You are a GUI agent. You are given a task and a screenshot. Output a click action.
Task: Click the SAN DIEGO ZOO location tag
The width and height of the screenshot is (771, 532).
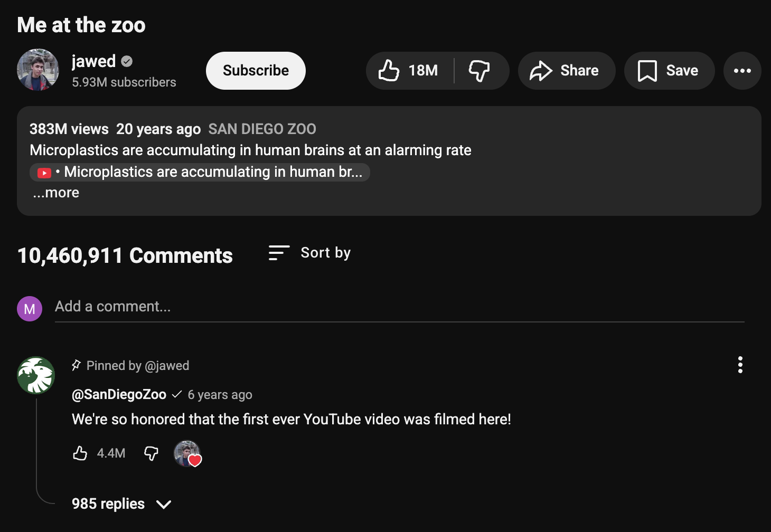262,129
